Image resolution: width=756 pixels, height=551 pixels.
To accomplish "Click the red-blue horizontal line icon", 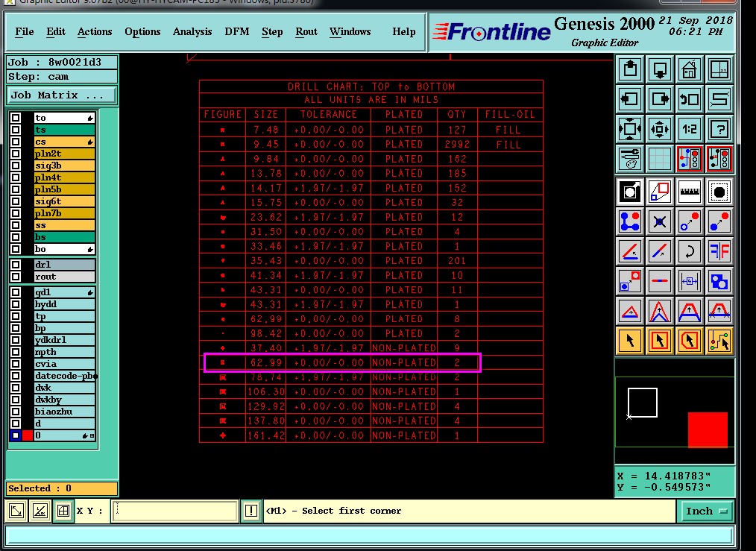I will point(660,281).
